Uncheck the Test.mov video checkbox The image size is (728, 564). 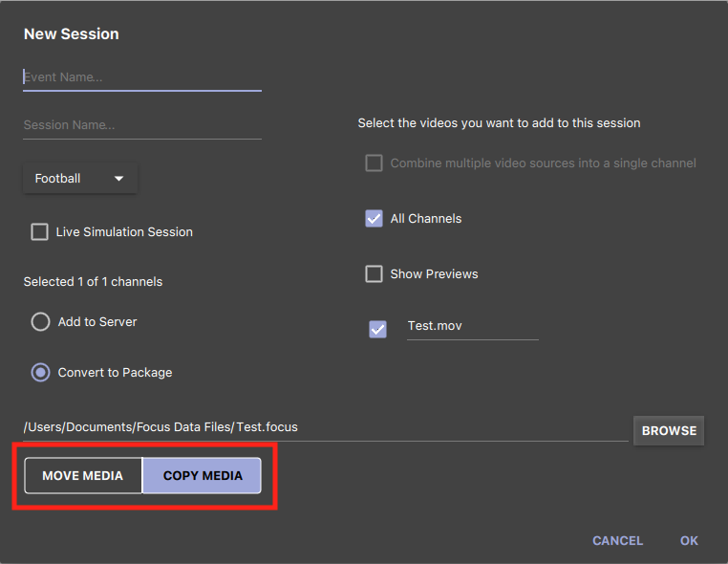coord(377,330)
